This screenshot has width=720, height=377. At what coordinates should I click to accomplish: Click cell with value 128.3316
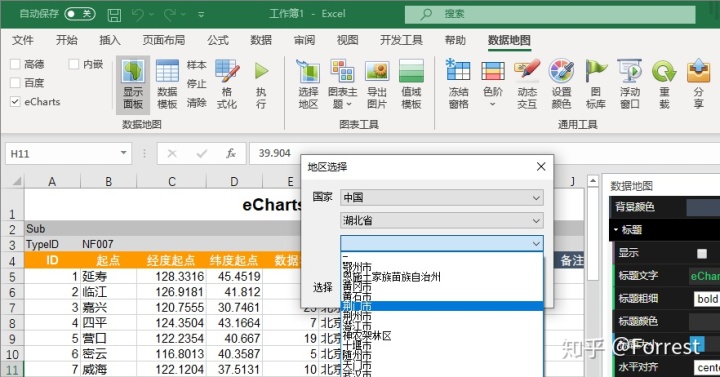pyautogui.click(x=171, y=277)
